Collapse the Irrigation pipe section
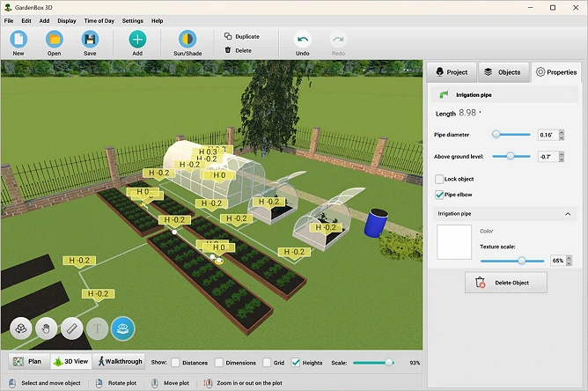Image resolution: width=588 pixels, height=391 pixels. (x=568, y=214)
